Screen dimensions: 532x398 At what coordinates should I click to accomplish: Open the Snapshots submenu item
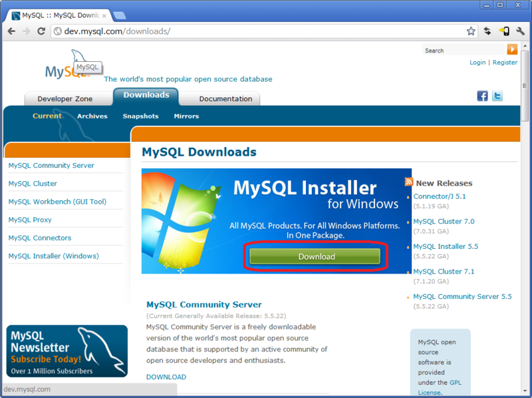(140, 116)
